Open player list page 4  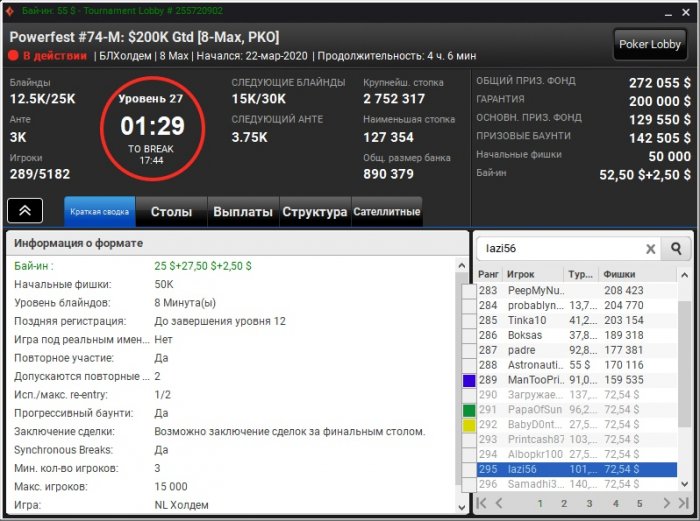coord(616,504)
